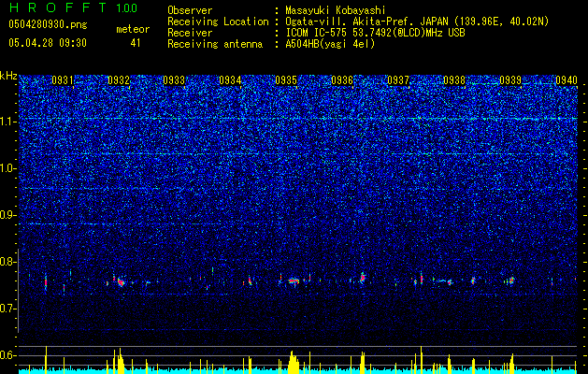
Task: Click the ICOM IC-575 53.7492 MHz text
Action: 375,33
